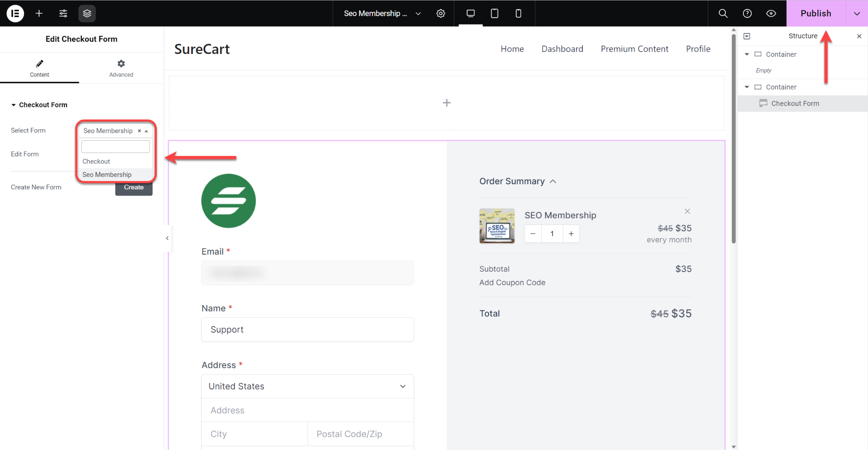Increase SEO Membership quantity with the plus stepper

click(x=571, y=233)
